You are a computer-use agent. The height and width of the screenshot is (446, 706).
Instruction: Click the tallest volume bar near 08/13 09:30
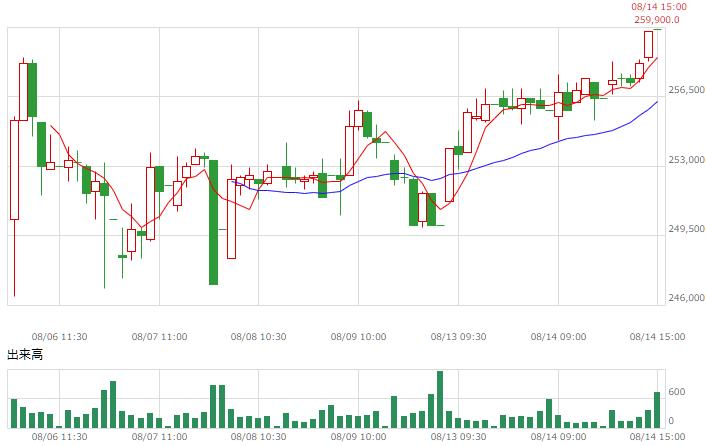point(440,400)
